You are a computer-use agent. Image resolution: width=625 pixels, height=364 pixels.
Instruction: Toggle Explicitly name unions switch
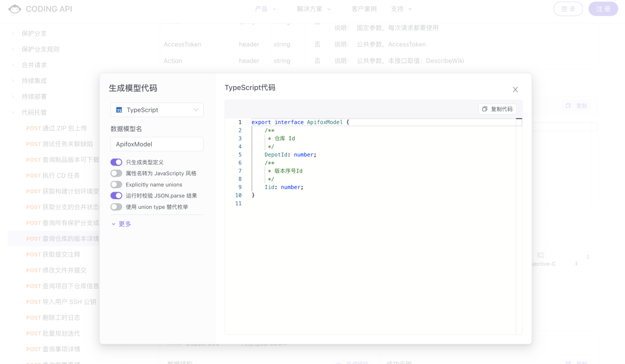point(116,185)
